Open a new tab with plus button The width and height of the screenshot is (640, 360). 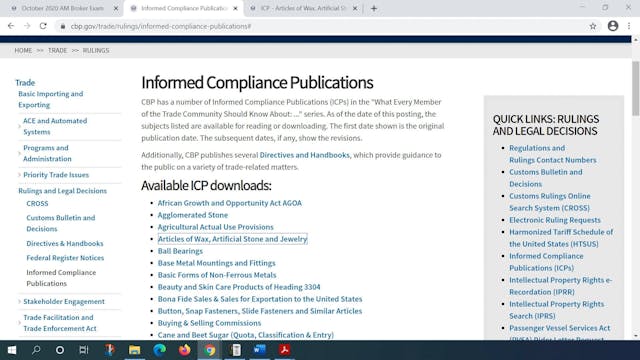(374, 8)
